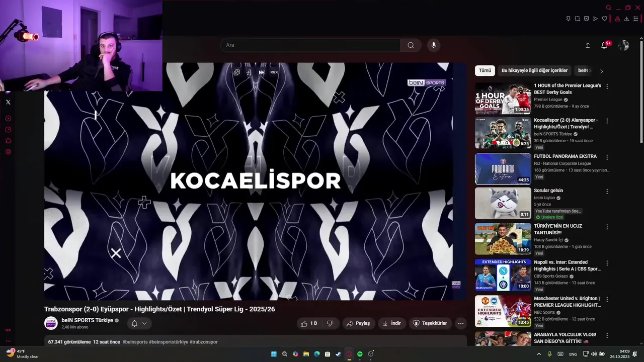This screenshot has height=362, width=644.
Task: Open Extensions puzzle icon in sidebar
Action: coord(8,141)
